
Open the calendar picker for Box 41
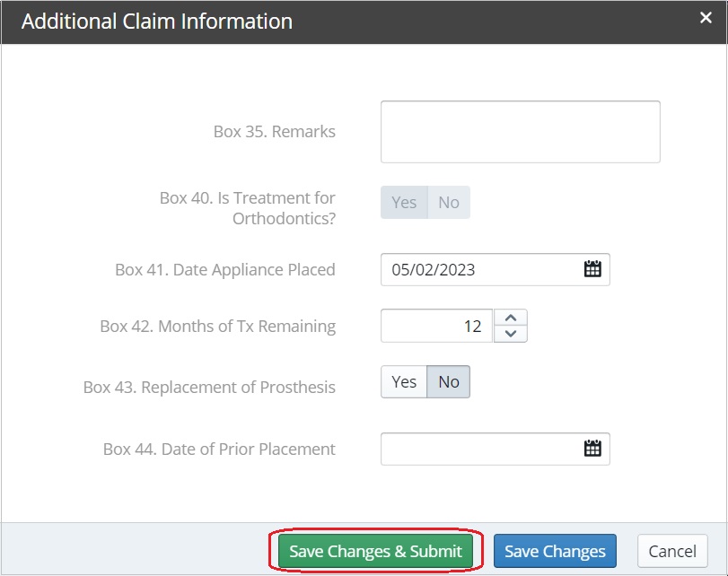593,269
